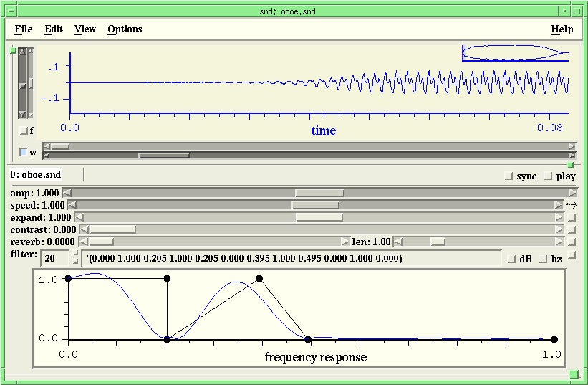Image resolution: width=588 pixels, height=385 pixels.
Task: Toggle the play checkbox for oboe.snd
Action: [548, 176]
